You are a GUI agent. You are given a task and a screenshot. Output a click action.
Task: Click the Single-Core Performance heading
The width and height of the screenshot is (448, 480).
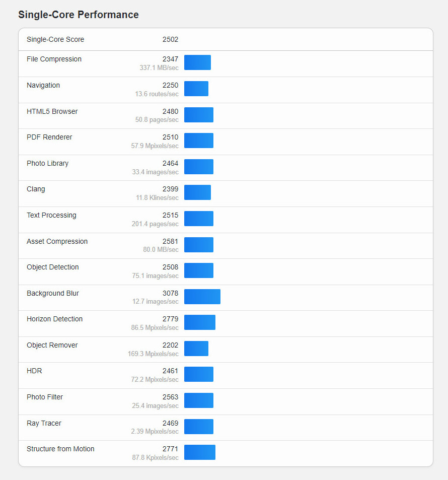pyautogui.click(x=79, y=15)
